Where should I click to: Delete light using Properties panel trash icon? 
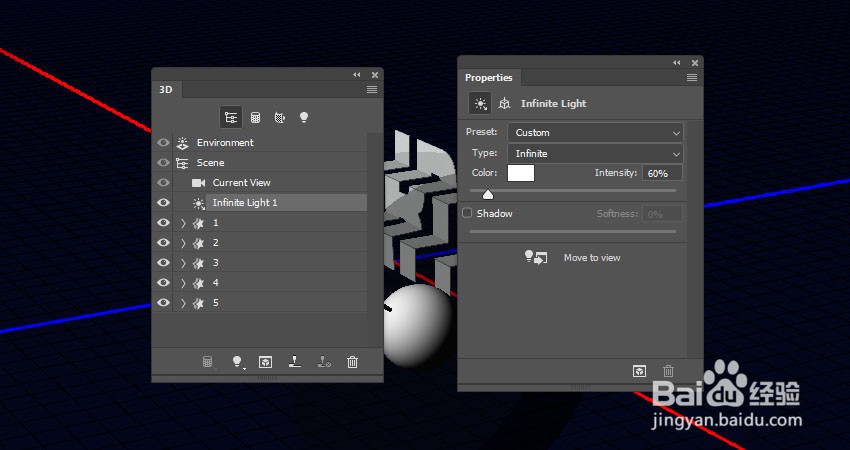[x=668, y=371]
